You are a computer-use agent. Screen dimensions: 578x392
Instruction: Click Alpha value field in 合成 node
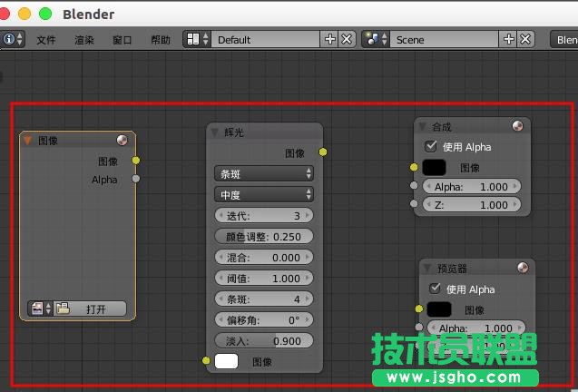[x=472, y=186]
